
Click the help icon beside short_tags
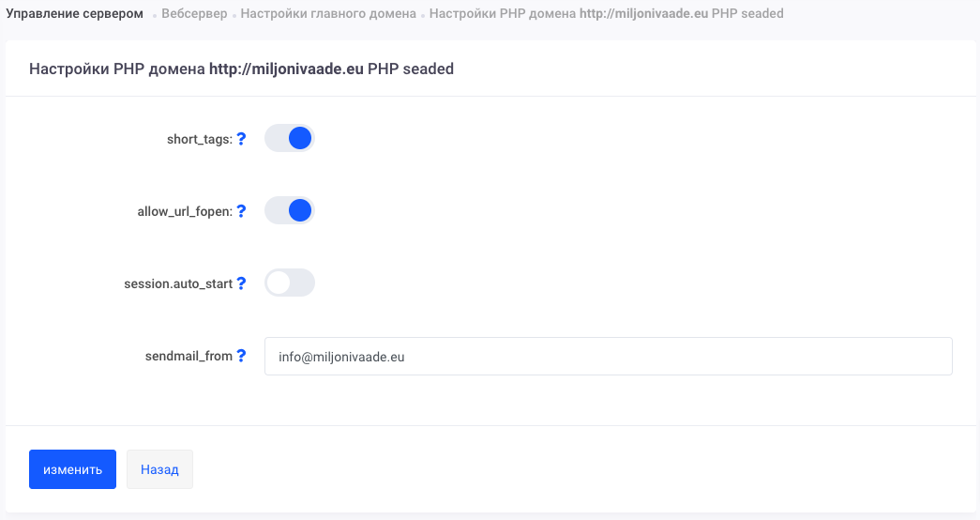[241, 139]
